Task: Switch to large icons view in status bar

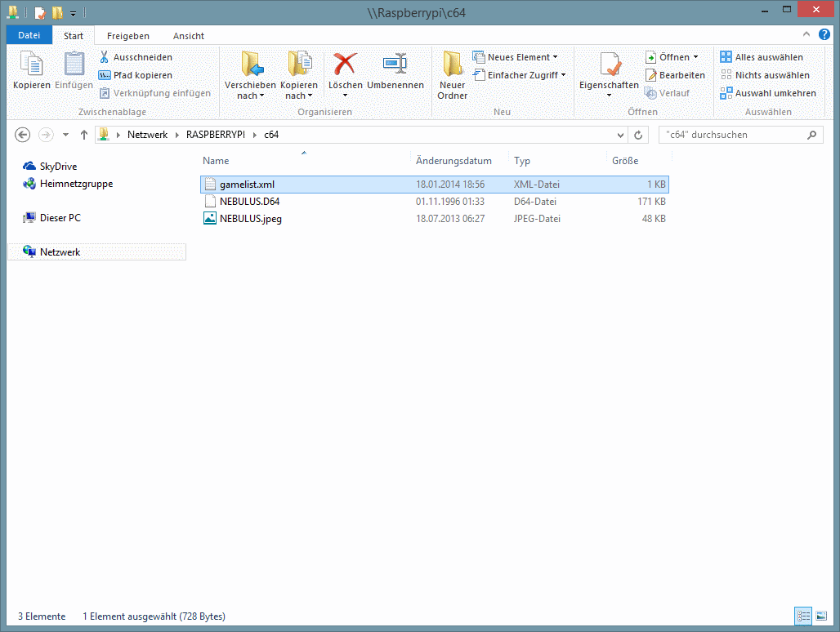Action: coord(821,616)
